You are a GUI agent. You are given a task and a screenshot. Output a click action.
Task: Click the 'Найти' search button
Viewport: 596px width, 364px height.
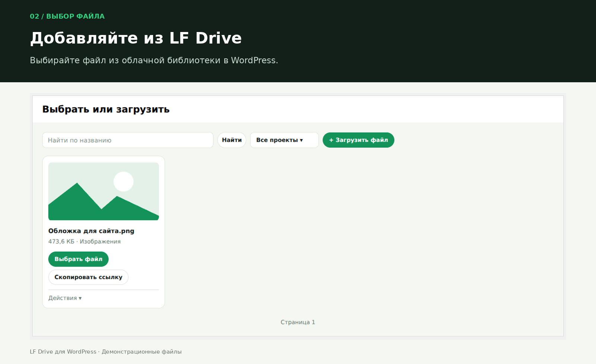232,140
